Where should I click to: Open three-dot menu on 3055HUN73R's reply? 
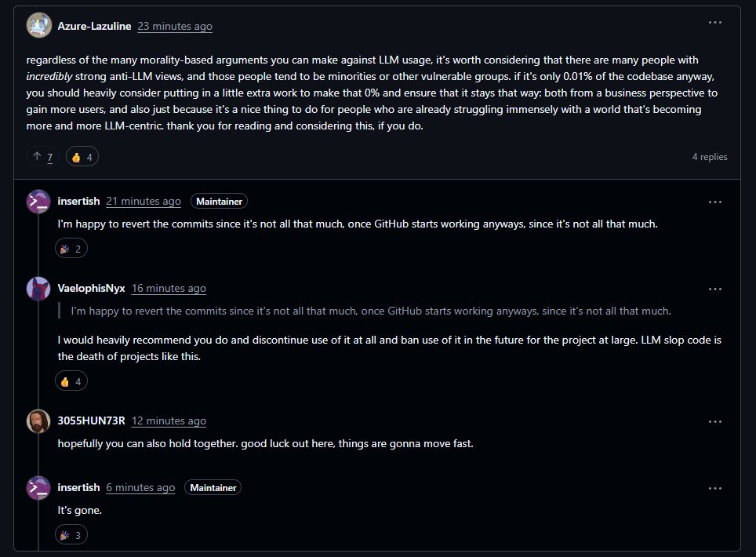tap(714, 421)
